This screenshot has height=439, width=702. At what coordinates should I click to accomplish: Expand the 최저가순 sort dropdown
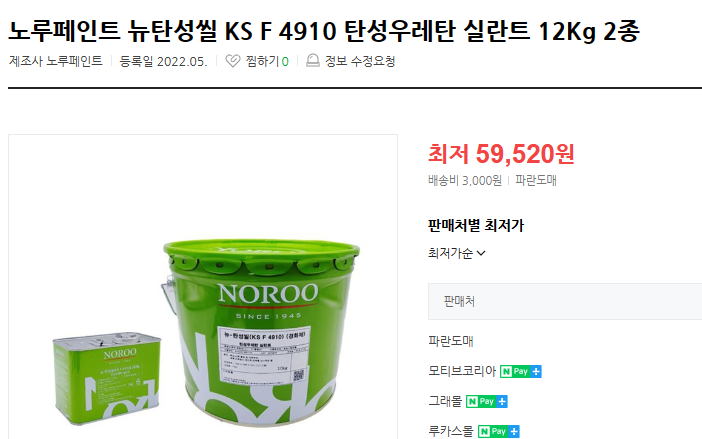[457, 253]
